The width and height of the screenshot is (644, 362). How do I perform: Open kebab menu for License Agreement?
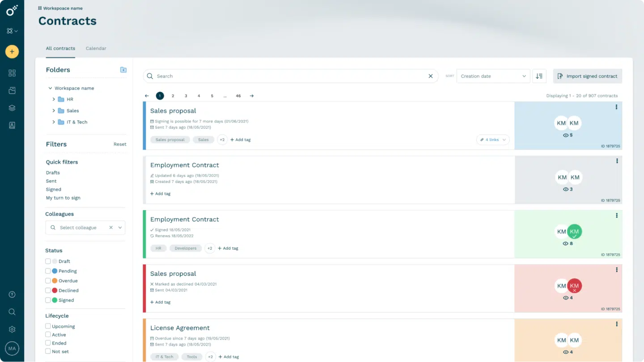coord(617,324)
